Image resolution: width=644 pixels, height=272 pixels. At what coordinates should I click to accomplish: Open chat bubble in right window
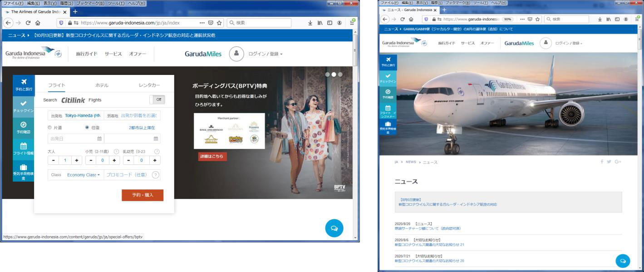coord(623,261)
